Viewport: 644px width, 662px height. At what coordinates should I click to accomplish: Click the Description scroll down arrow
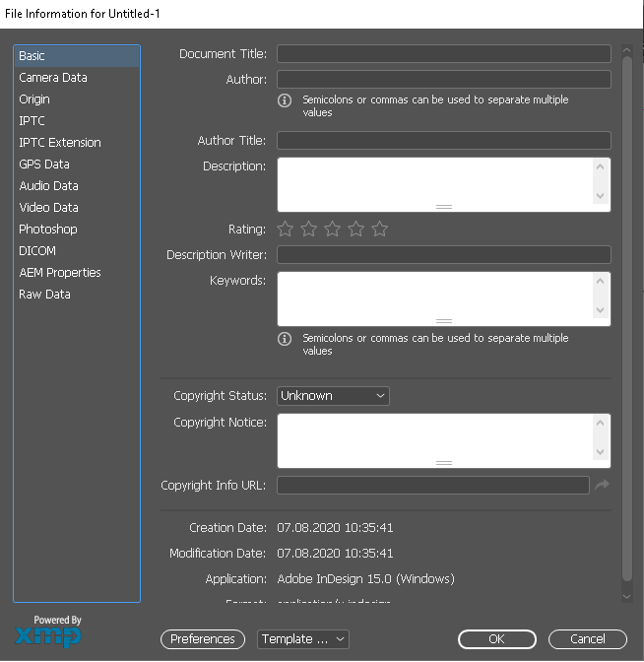click(600, 195)
